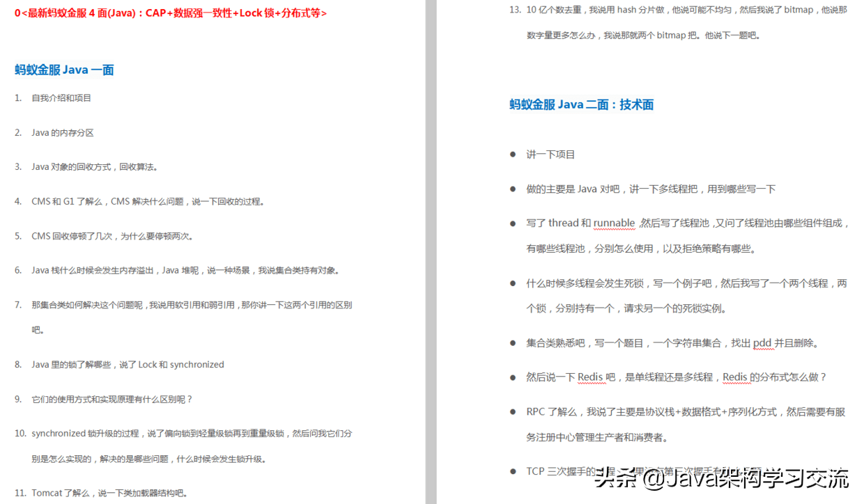Click bullet 写了 thread 和 runnable

(x=688, y=223)
